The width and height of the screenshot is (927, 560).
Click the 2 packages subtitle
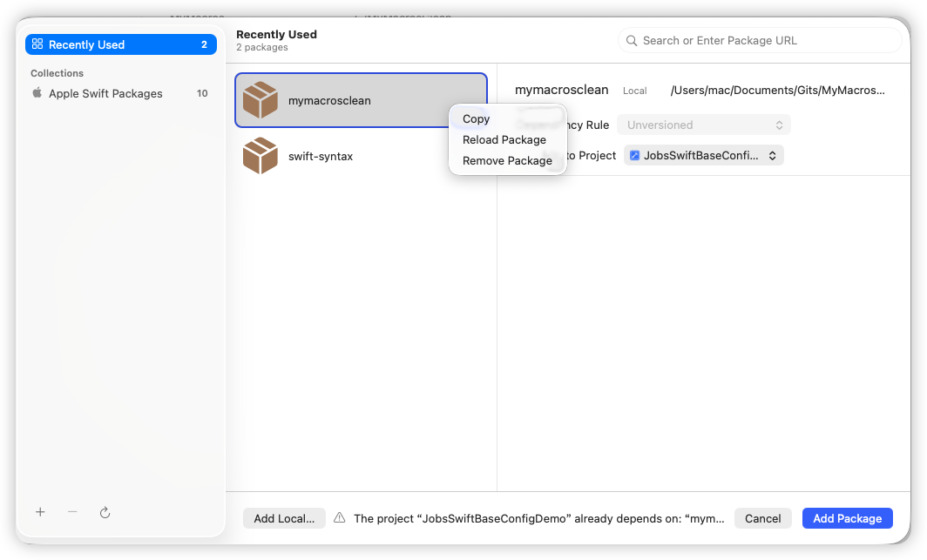[x=262, y=47]
